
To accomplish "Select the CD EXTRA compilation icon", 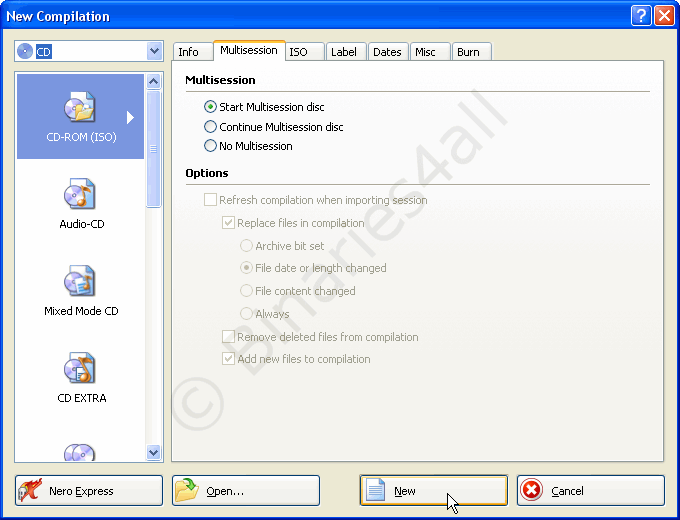I will coord(80,368).
